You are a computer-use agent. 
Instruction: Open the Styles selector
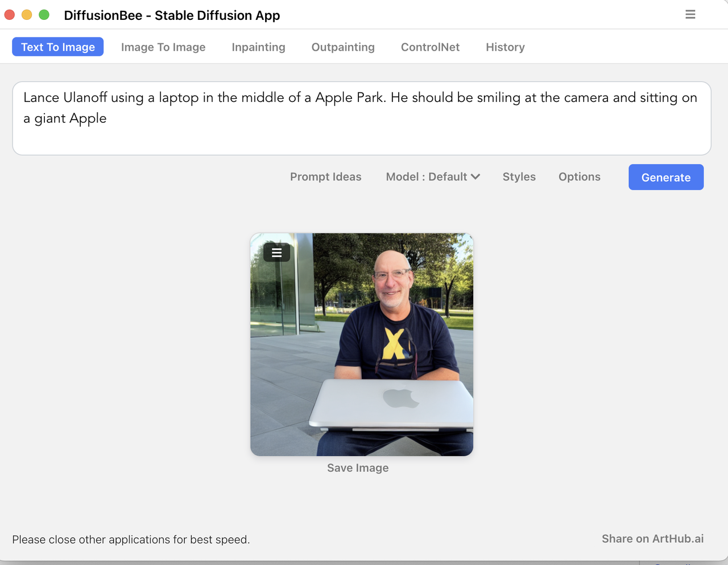click(x=519, y=177)
